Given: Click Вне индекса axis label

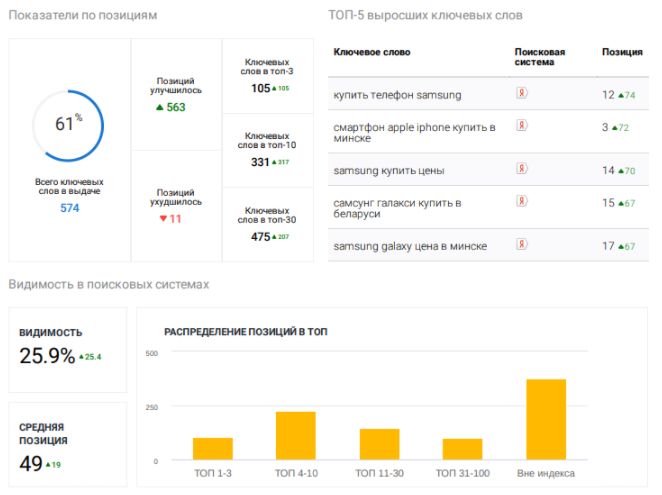Looking at the screenshot, I should [x=546, y=473].
